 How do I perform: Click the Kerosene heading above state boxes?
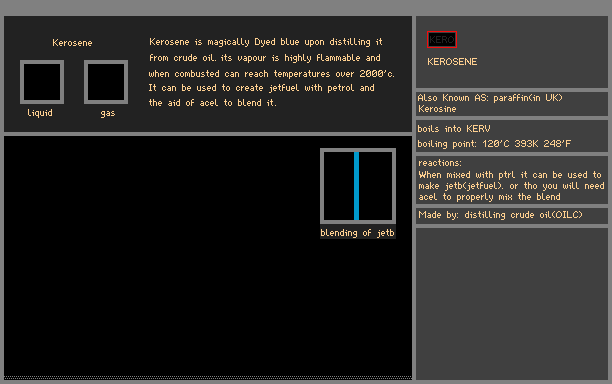pos(72,43)
